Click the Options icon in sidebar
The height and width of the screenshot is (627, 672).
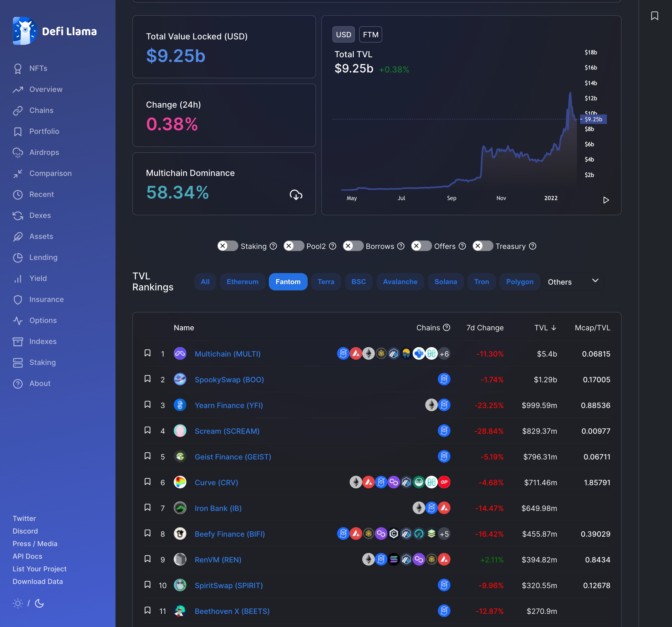(x=18, y=320)
